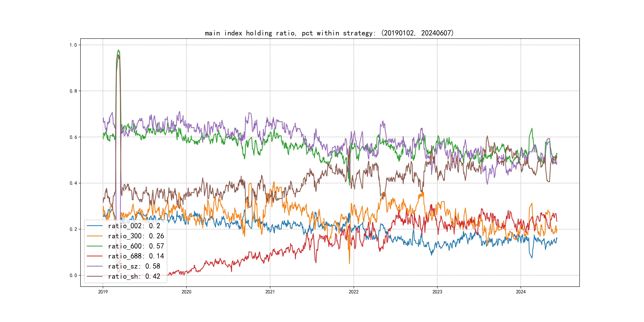Click the 2022 x-axis tick label

coord(353,292)
